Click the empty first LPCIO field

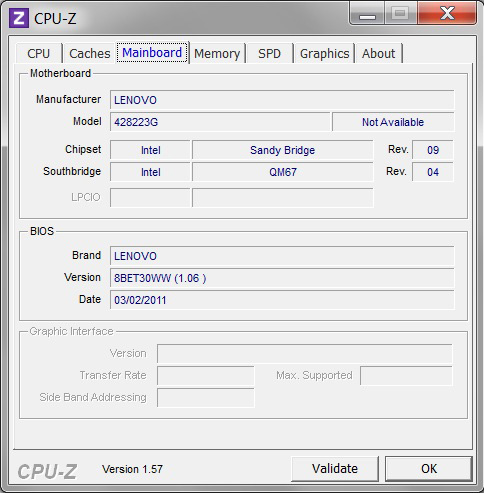coord(150,197)
